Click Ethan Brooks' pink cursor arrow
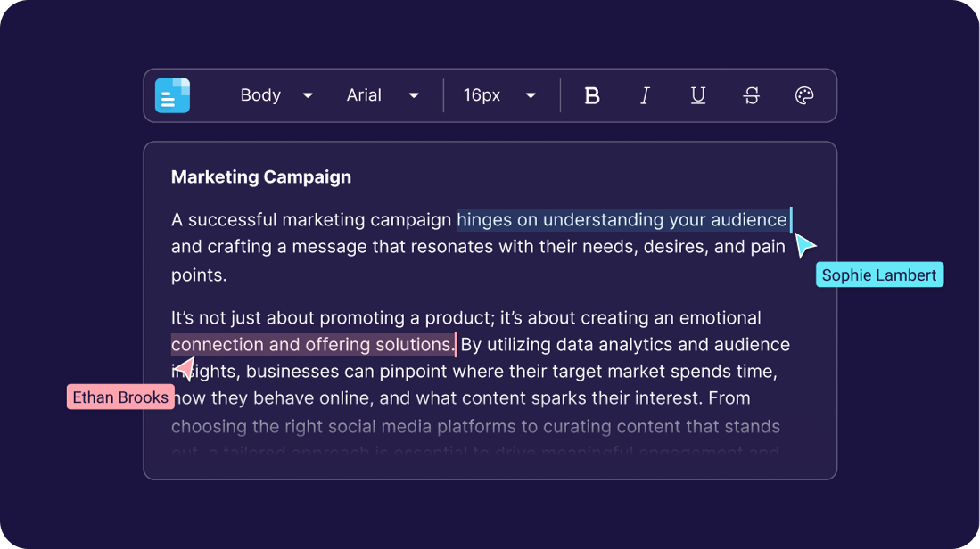The height and width of the screenshot is (549, 980). click(x=184, y=367)
